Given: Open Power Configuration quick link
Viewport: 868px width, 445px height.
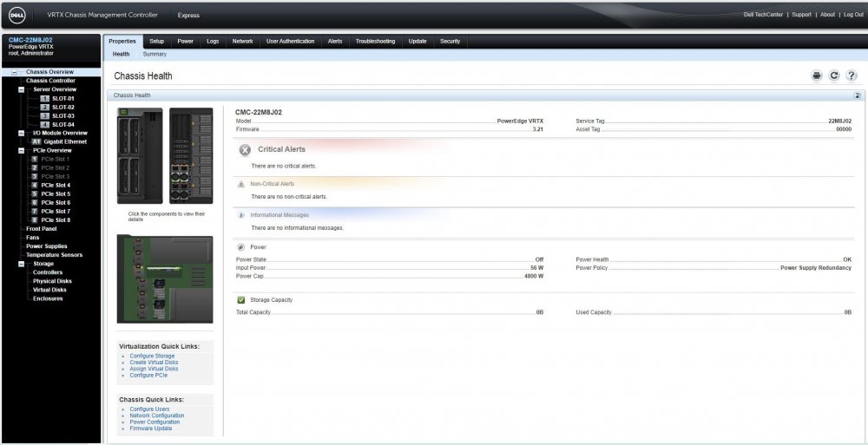Looking at the screenshot, I should point(155,422).
